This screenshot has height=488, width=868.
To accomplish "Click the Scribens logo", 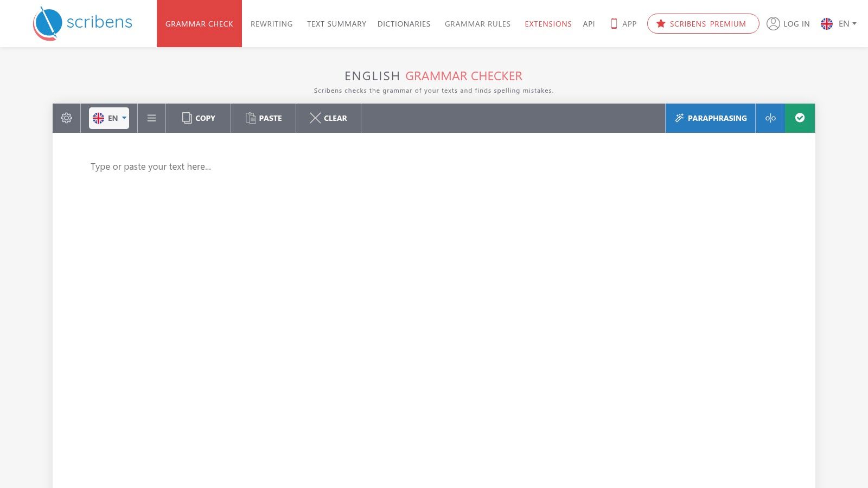I will [82, 23].
